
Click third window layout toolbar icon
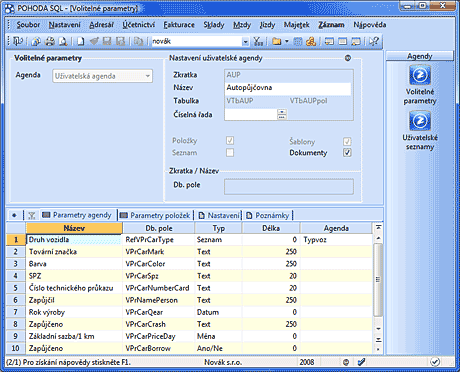(x=356, y=41)
